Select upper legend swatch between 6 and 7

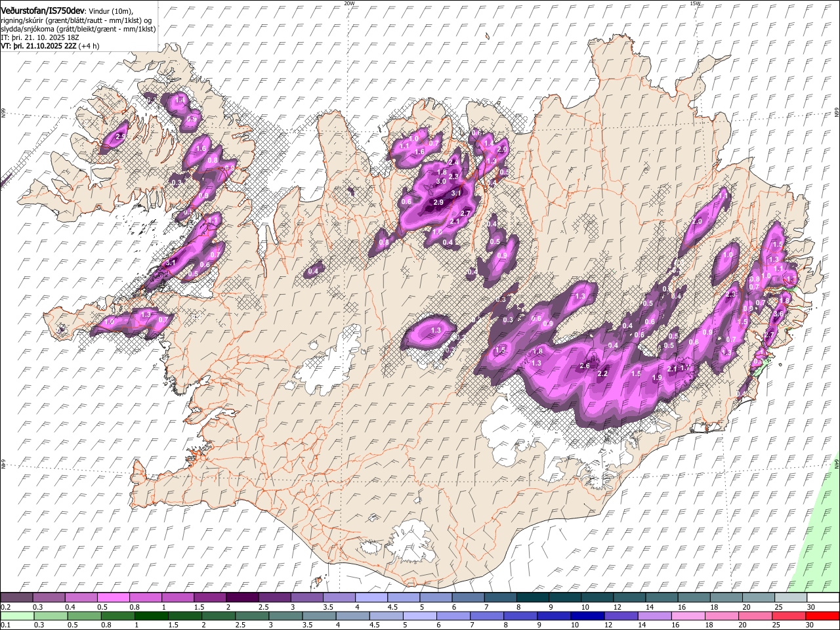[468, 598]
